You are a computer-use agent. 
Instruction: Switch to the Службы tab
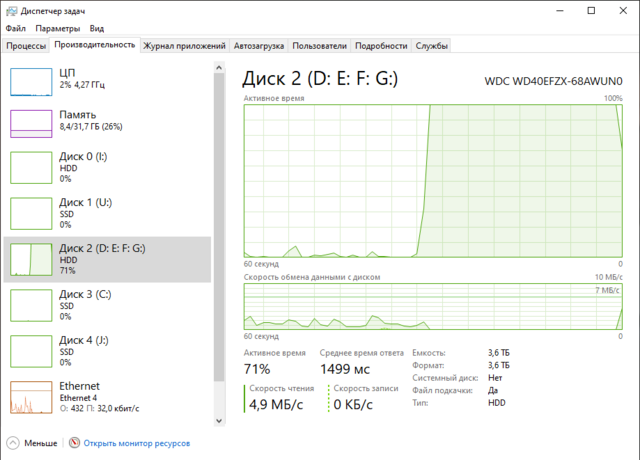click(x=431, y=46)
